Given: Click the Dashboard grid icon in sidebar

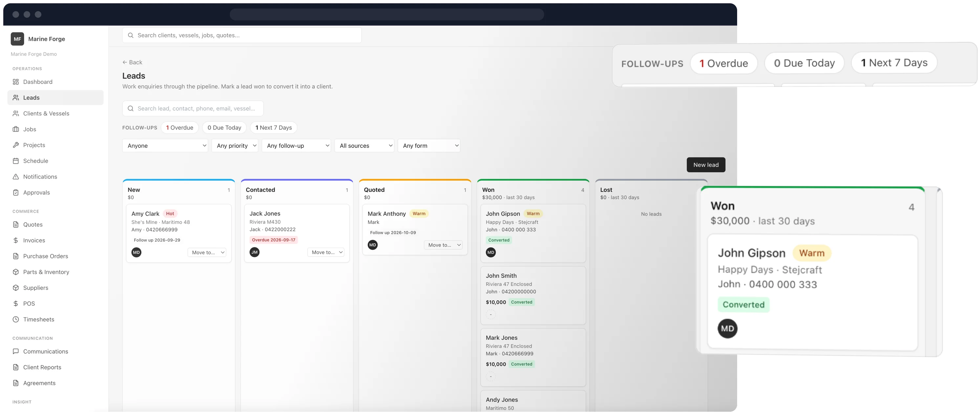Looking at the screenshot, I should click(16, 82).
